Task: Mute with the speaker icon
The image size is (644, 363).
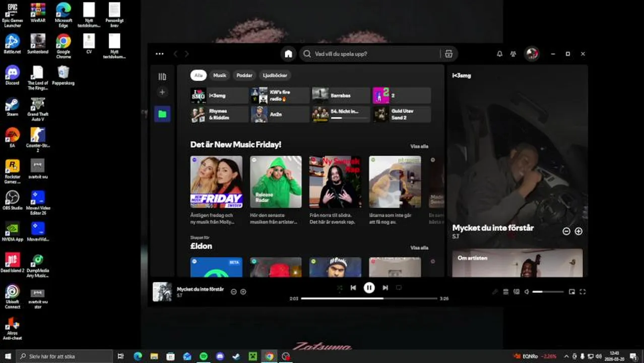Action: tap(527, 291)
